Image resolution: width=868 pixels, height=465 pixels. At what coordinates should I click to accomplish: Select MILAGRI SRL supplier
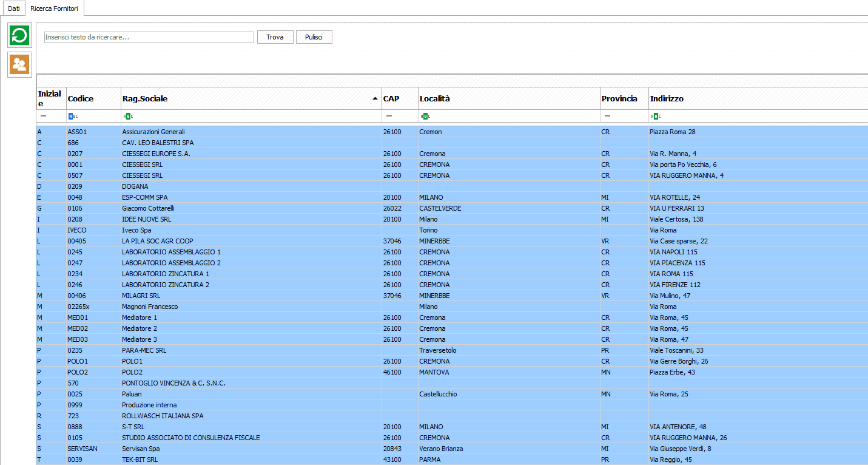tap(452, 296)
